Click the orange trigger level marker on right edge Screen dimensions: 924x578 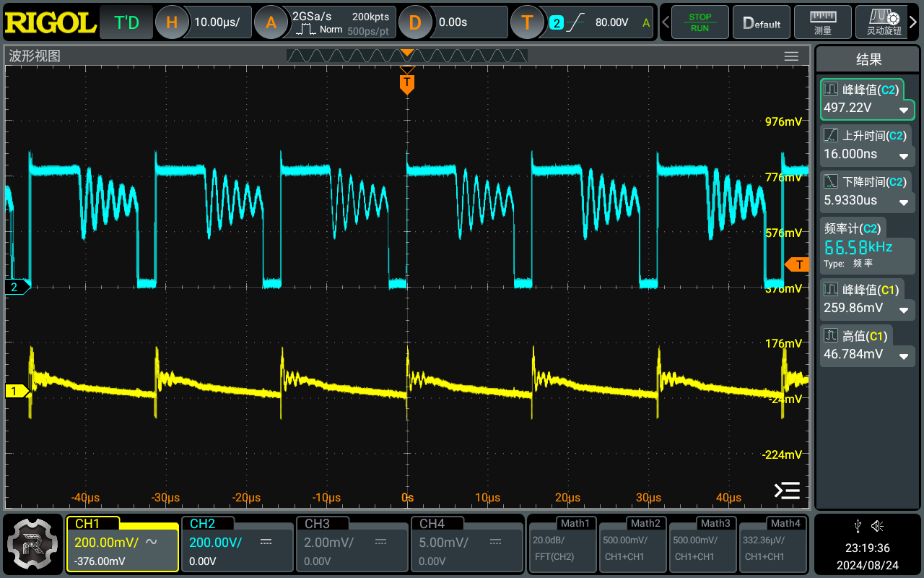point(798,264)
